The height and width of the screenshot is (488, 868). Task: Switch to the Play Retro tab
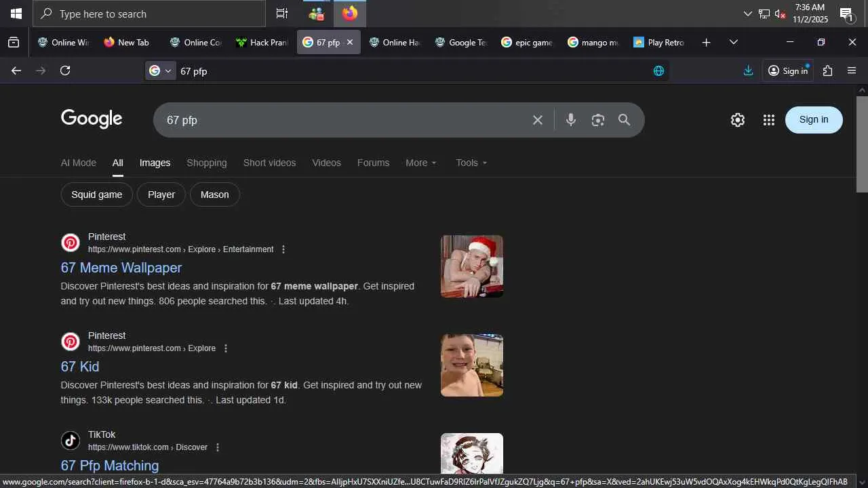point(659,42)
